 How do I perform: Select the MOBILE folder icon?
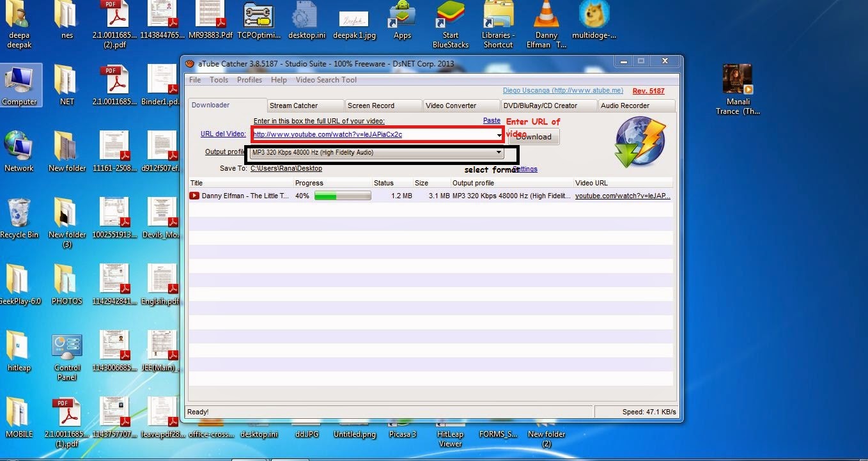(x=19, y=418)
